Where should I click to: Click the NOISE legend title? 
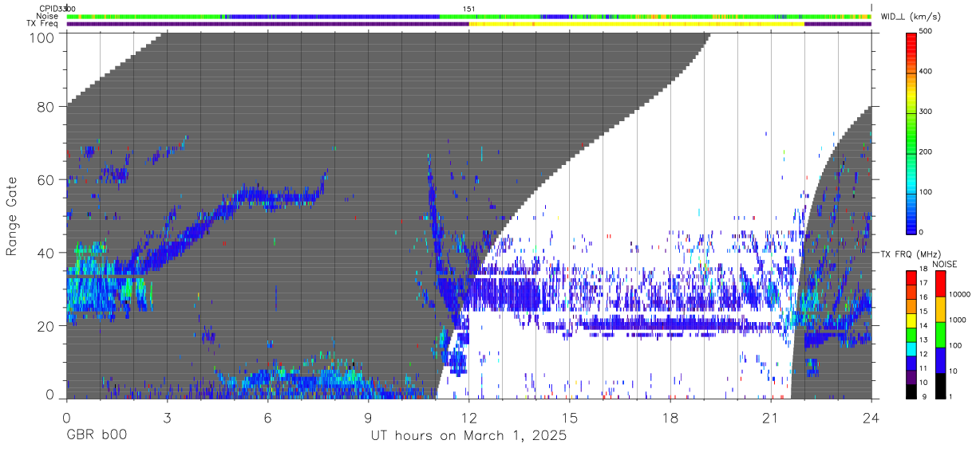pos(946,264)
